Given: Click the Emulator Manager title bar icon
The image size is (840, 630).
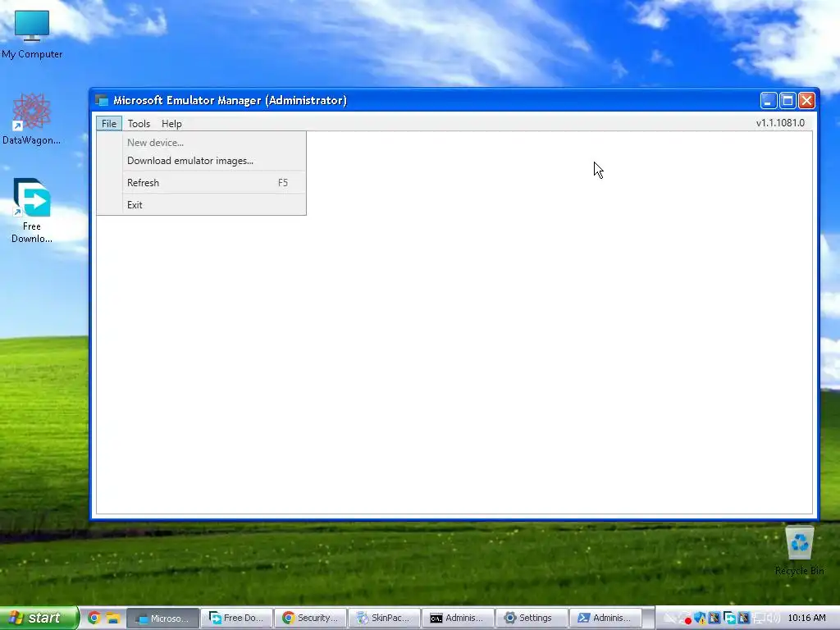Looking at the screenshot, I should point(102,100).
